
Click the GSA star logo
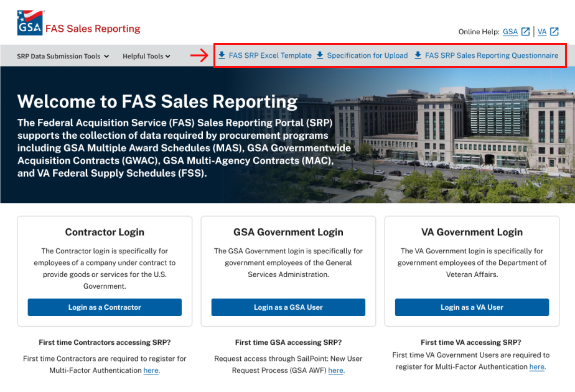coord(30,23)
